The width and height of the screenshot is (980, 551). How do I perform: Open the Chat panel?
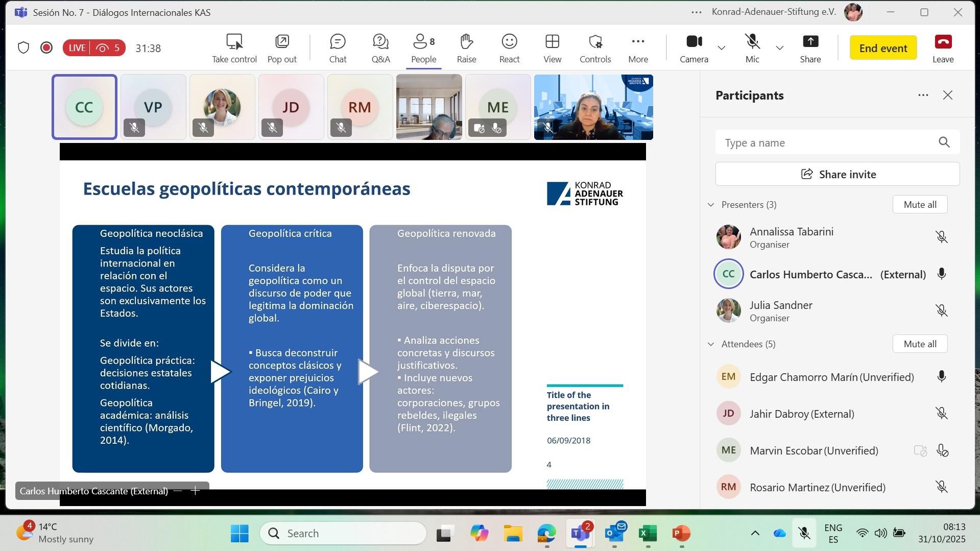(x=338, y=48)
